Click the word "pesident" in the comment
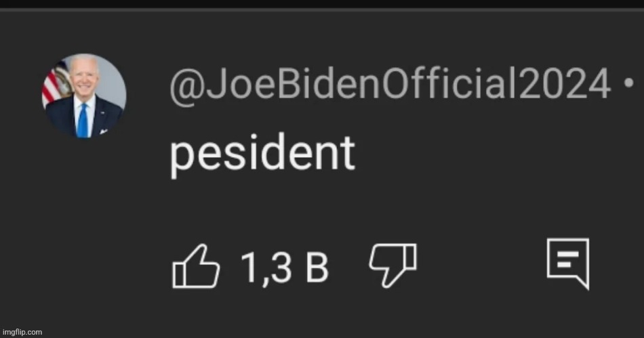Image resolution: width=644 pixels, height=338 pixels. [x=262, y=154]
